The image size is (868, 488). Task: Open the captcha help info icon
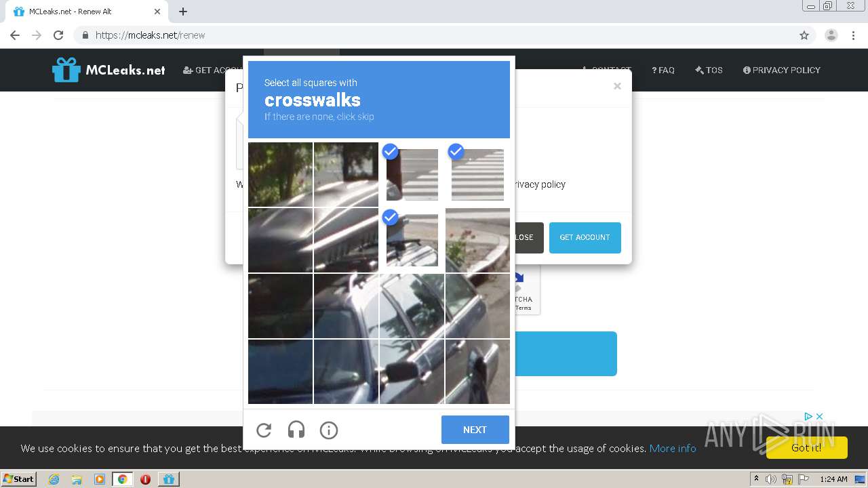coord(329,430)
